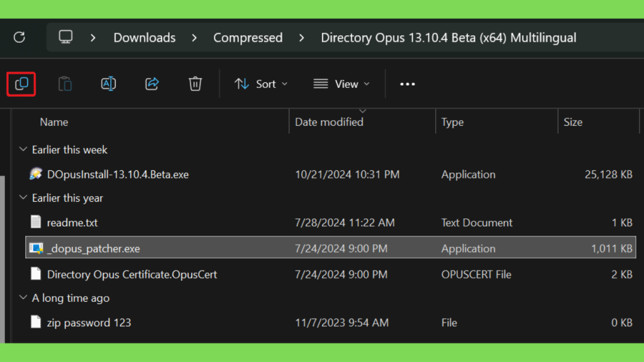644x362 pixels.
Task: Click the OPUSCERT File type cell
Action: [x=477, y=274]
